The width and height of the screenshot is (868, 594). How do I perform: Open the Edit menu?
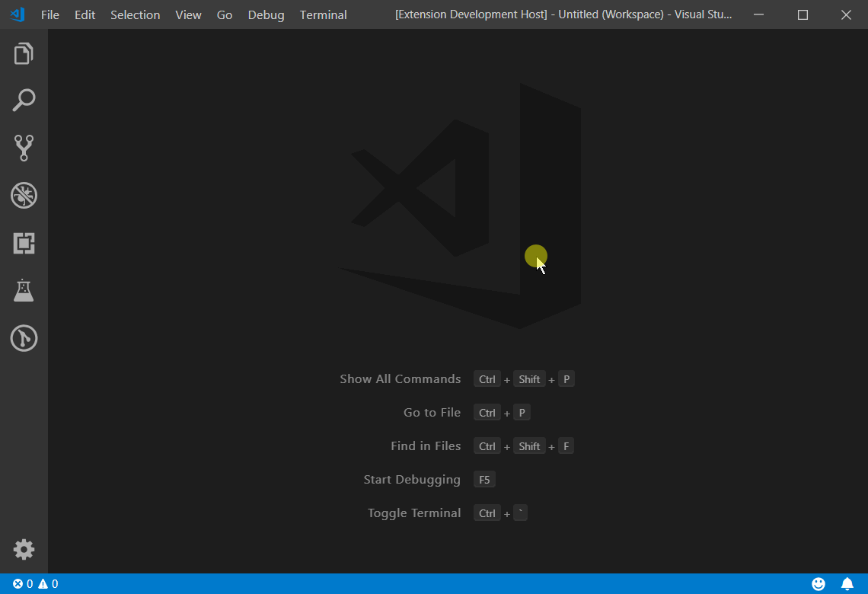pyautogui.click(x=85, y=15)
